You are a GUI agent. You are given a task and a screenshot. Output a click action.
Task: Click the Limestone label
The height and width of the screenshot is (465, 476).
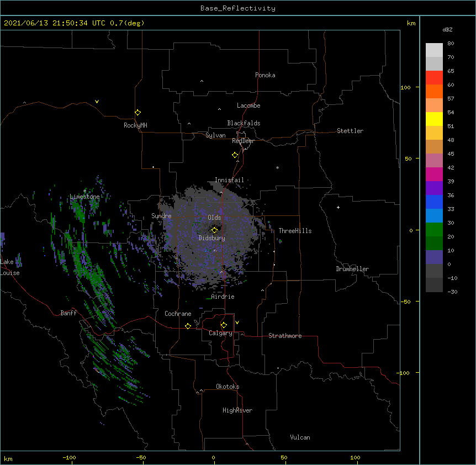point(84,197)
